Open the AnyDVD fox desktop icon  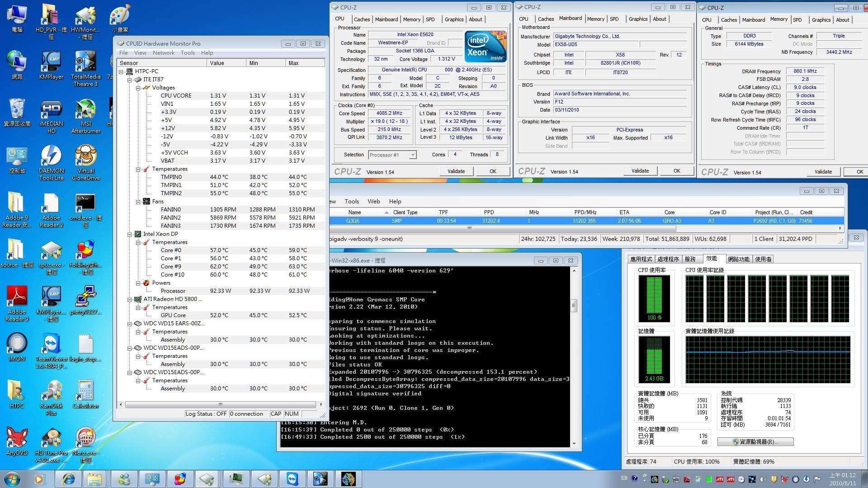tap(17, 441)
